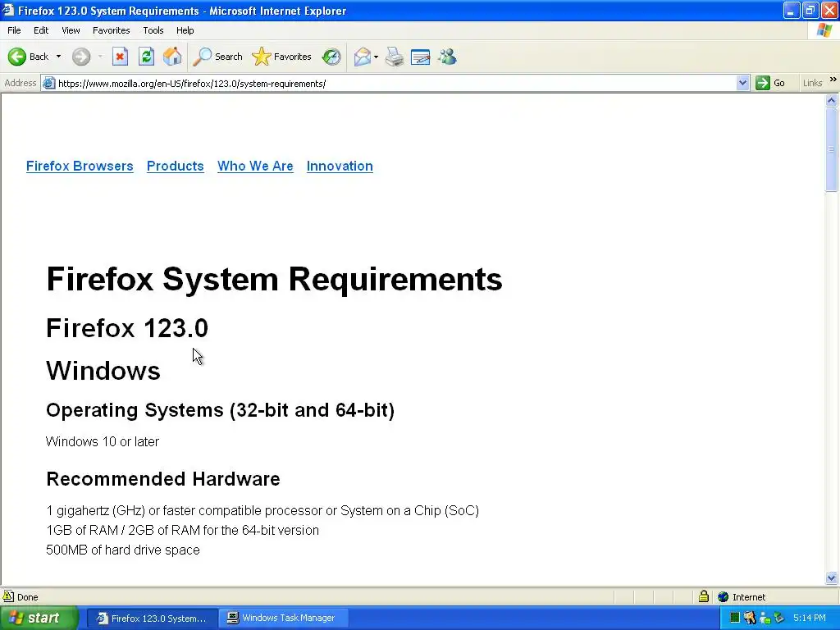Click the status bar page icon beside Done

point(8,596)
